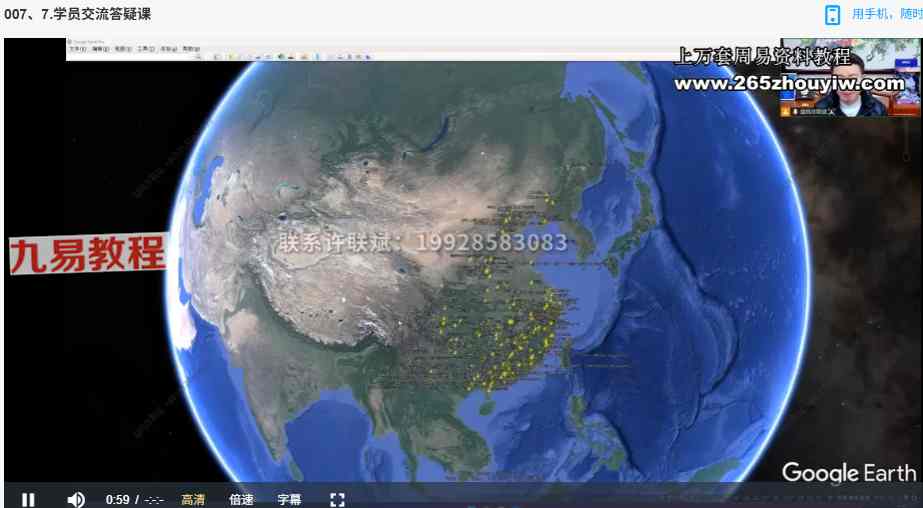
Task: Open the 文件 menu in Google Earth
Action: (77, 48)
